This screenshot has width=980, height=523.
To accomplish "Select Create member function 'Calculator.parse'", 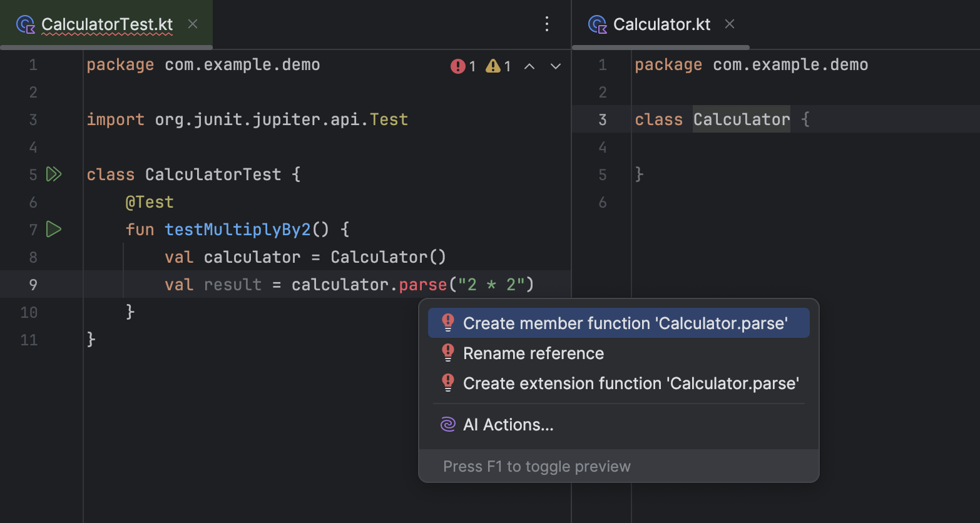I will point(625,323).
